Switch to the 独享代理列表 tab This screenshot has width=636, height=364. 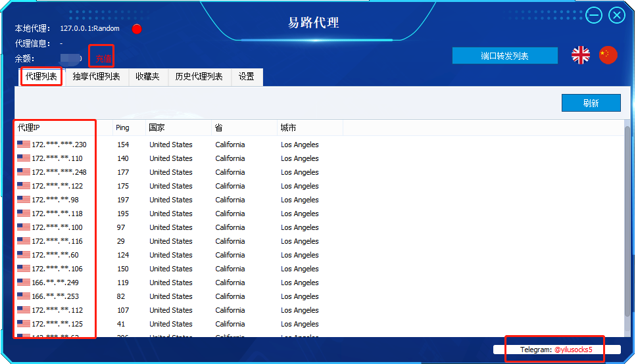(x=96, y=77)
